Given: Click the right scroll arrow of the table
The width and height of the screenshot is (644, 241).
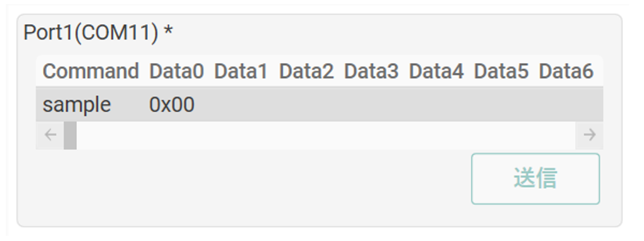Looking at the screenshot, I should click(589, 135).
